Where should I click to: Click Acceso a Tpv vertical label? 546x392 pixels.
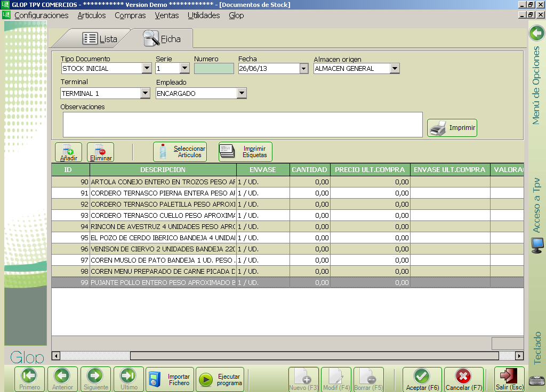[x=536, y=205]
